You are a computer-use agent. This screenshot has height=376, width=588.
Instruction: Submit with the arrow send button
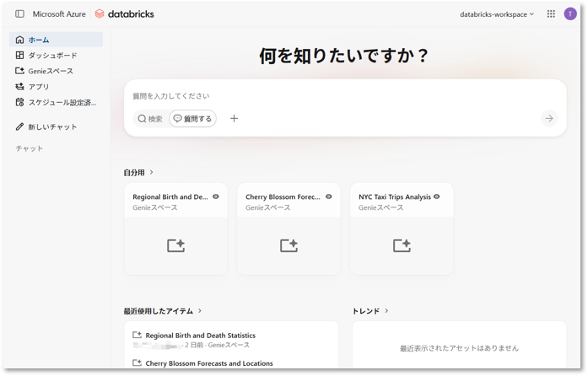tap(549, 119)
